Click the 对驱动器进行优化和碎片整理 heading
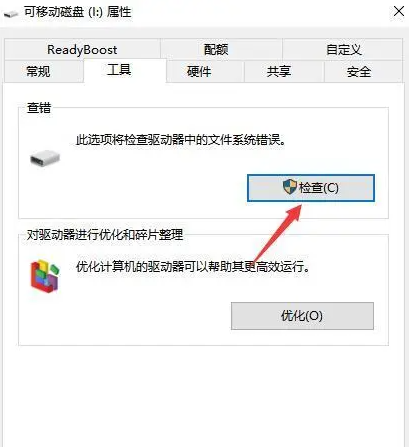 [105, 234]
